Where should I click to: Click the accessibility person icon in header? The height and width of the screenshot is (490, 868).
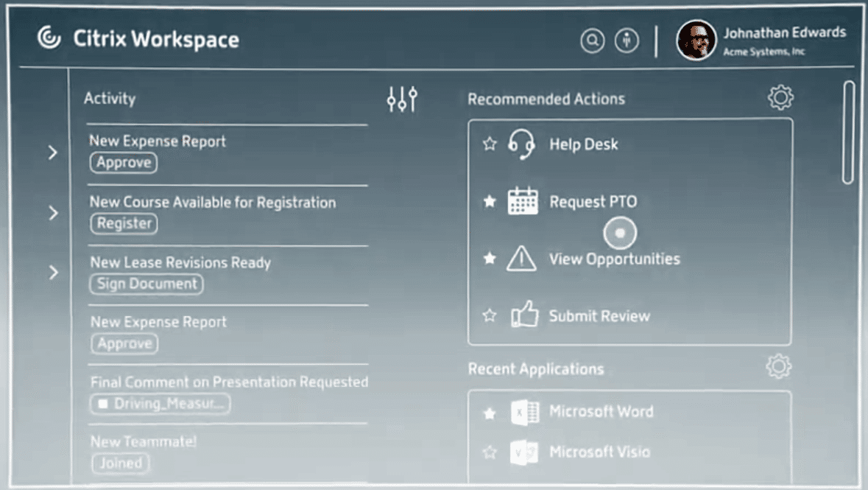click(627, 41)
